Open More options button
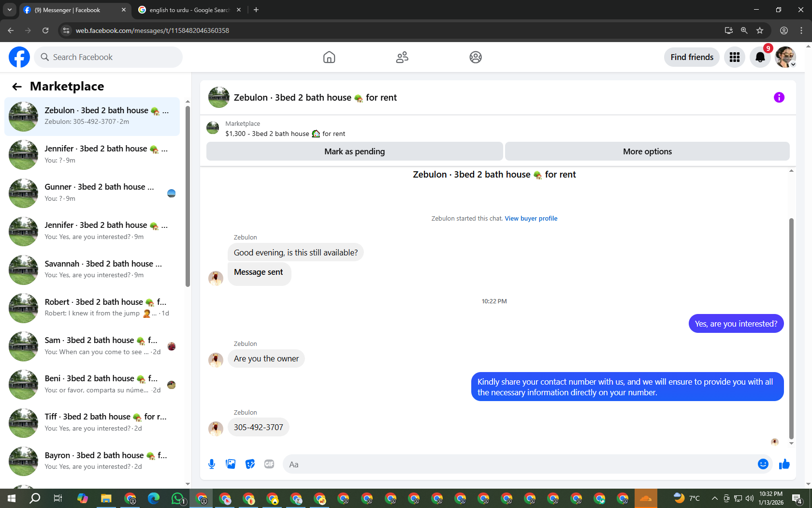The image size is (812, 508). pos(647,151)
